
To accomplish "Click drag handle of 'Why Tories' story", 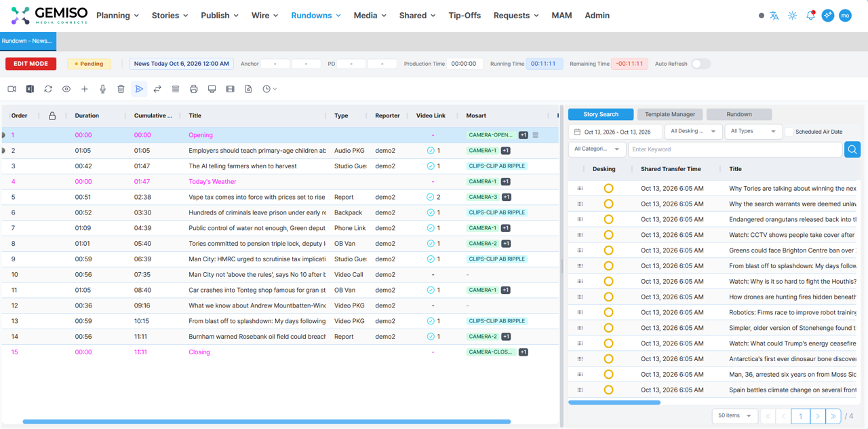I will point(580,188).
